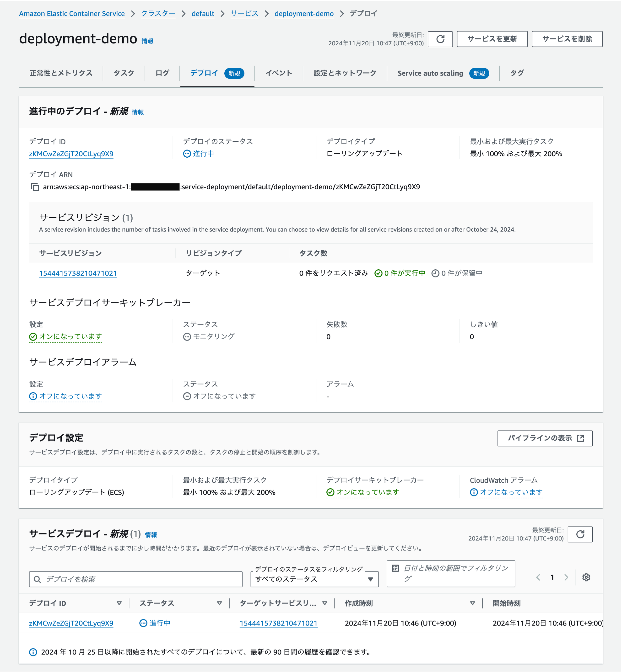Open service revision 1544415738210471021 link

click(78, 273)
